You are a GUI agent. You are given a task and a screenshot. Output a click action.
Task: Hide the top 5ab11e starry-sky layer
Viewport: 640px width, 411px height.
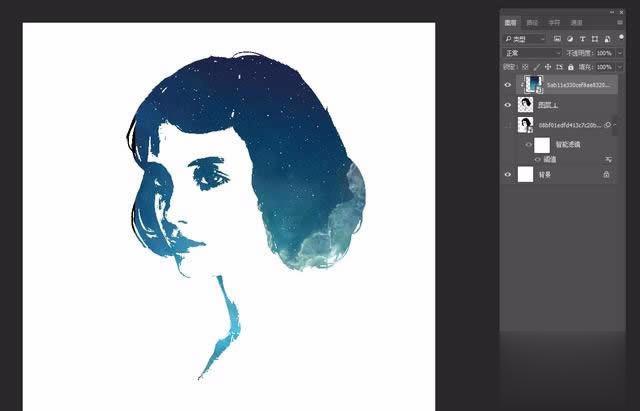coord(508,85)
